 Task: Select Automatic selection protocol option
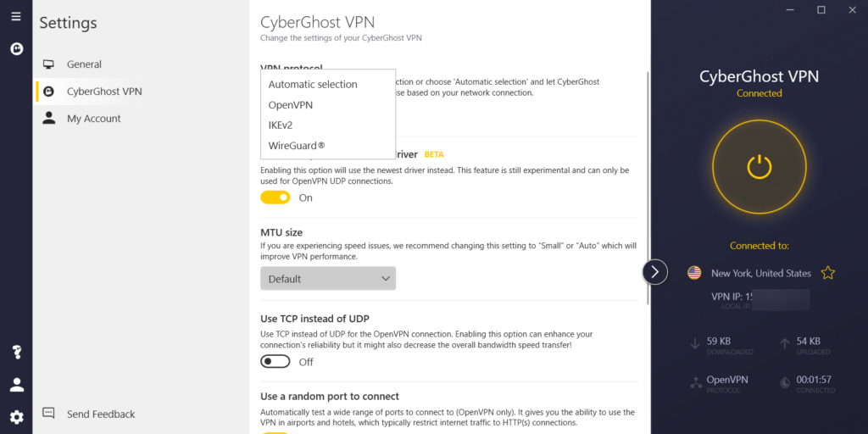(313, 85)
